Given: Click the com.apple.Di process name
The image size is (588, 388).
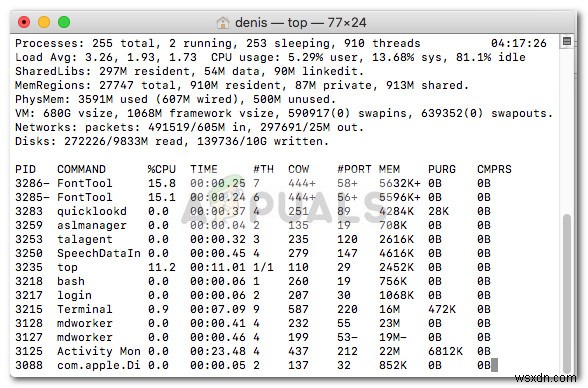Looking at the screenshot, I should [99, 365].
